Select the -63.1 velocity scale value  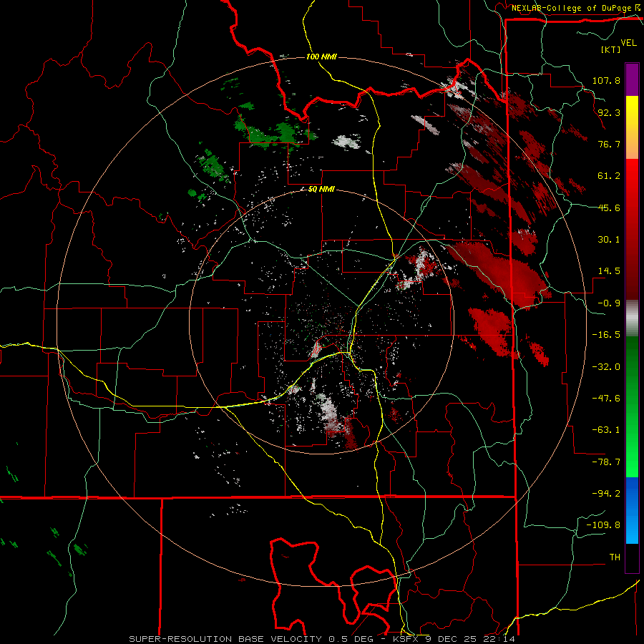[x=606, y=430]
